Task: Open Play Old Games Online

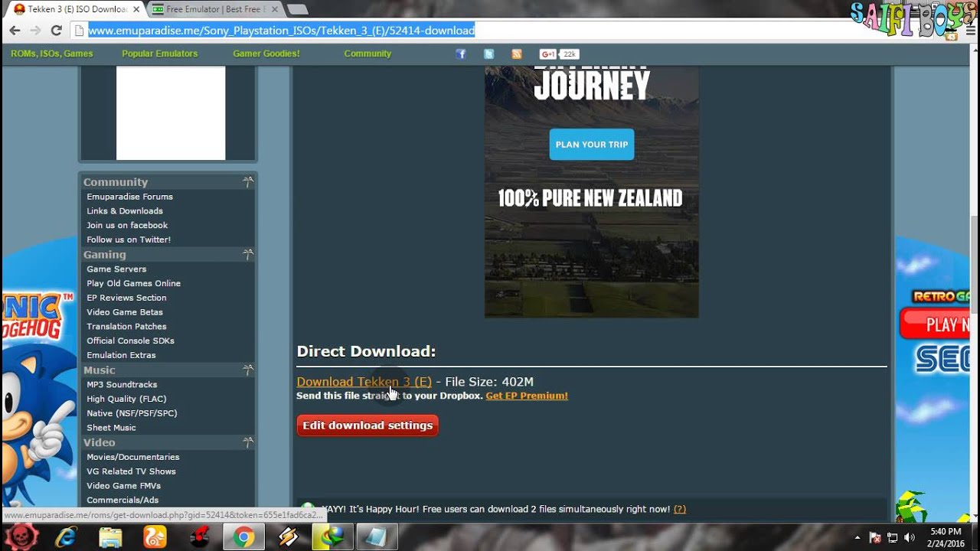Action: click(x=134, y=283)
